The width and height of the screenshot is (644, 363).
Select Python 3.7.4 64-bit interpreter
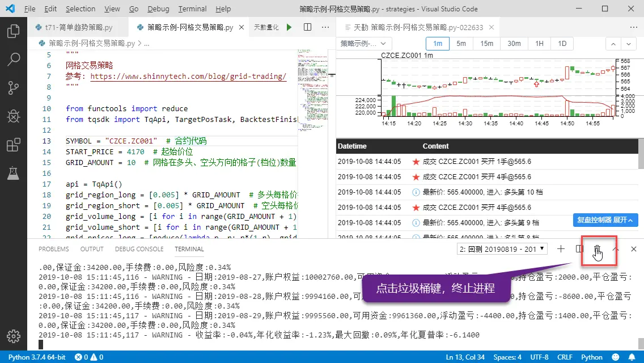point(37,357)
